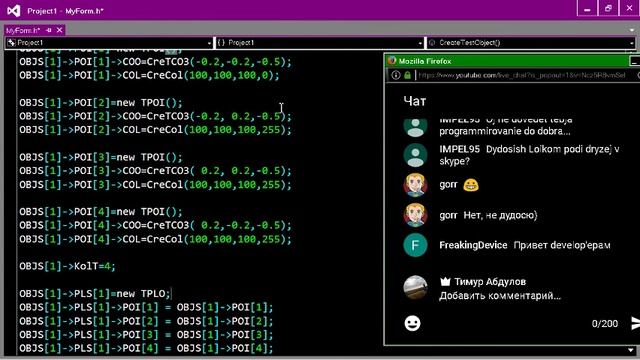Click the editor scroll down arrow

tap(631, 350)
